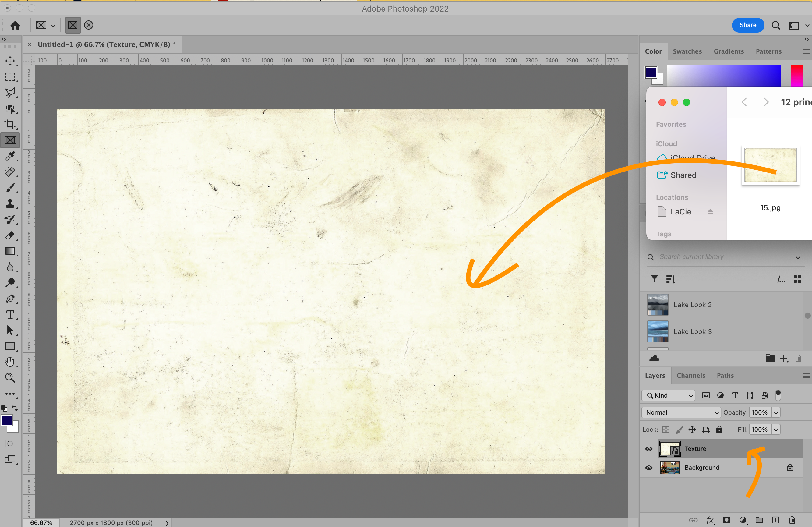Select the Crop tool
This screenshot has width=812, height=527.
click(10, 125)
